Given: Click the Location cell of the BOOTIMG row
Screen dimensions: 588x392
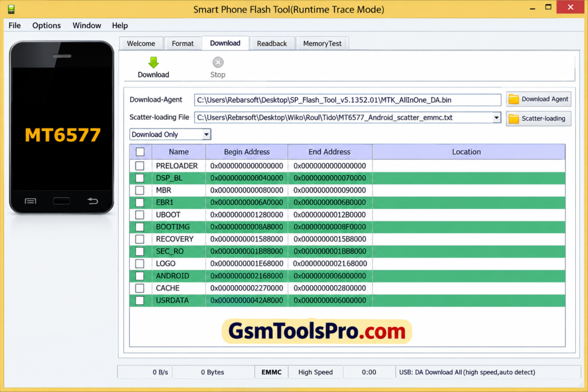Looking at the screenshot, I should pyautogui.click(x=469, y=227).
